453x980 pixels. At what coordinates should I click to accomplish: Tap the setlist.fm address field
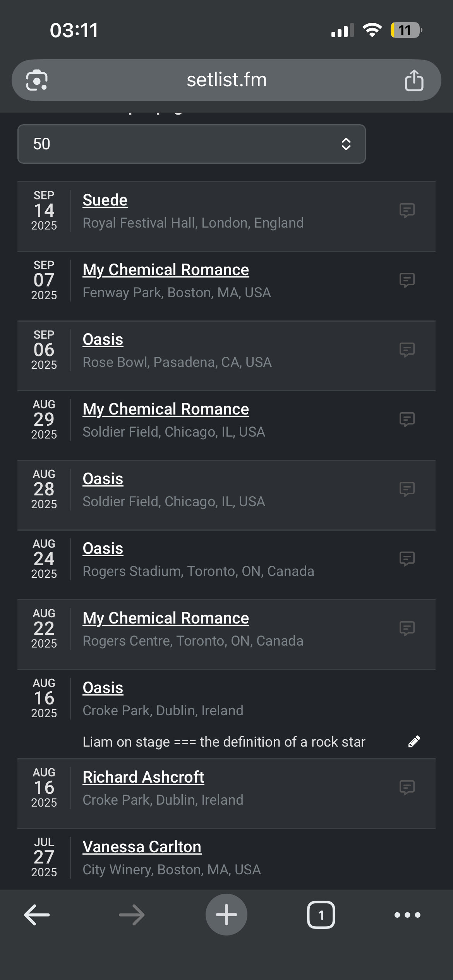click(x=226, y=80)
